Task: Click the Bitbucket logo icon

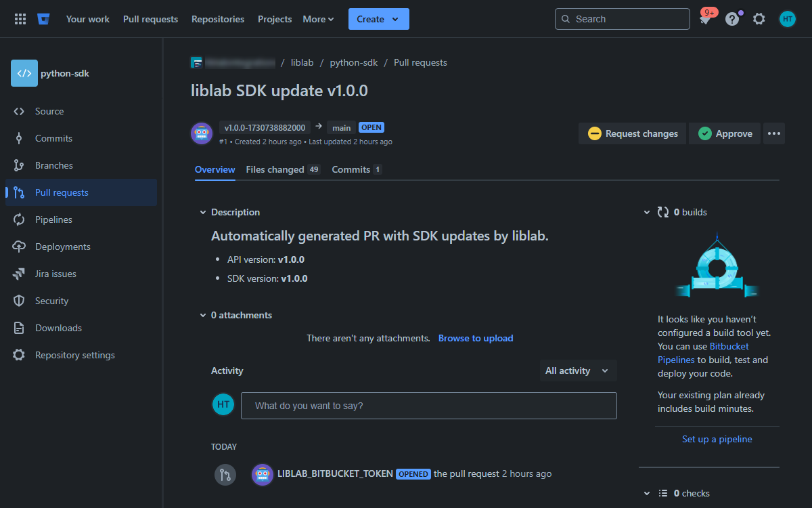Action: [x=43, y=18]
